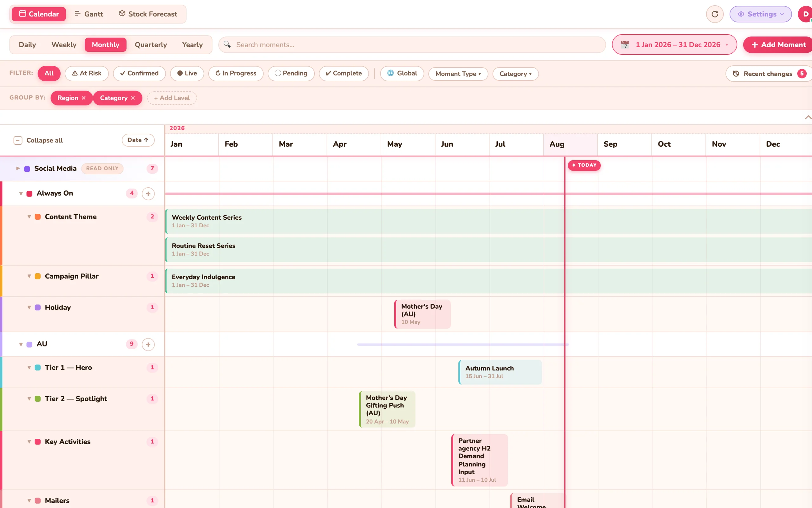Image resolution: width=812 pixels, height=508 pixels.
Task: Open the Partner agency H2 Demand Planning moment
Action: click(x=479, y=460)
